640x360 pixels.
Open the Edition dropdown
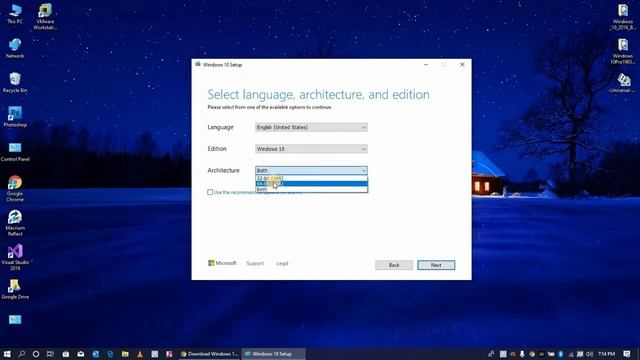click(311, 149)
